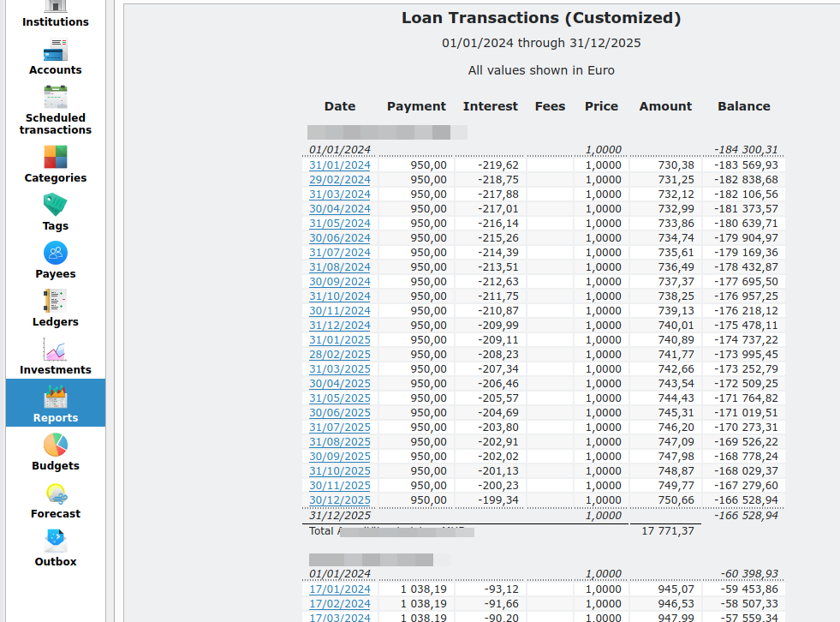Click the 29/02/2024 date link
The width and height of the screenshot is (840, 622).
340,180
